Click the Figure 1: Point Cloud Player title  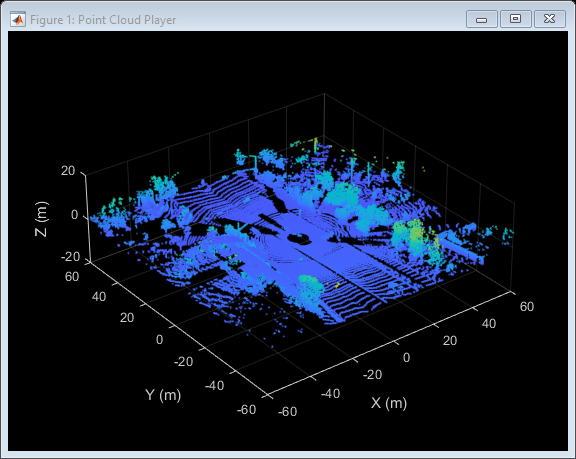coord(103,20)
